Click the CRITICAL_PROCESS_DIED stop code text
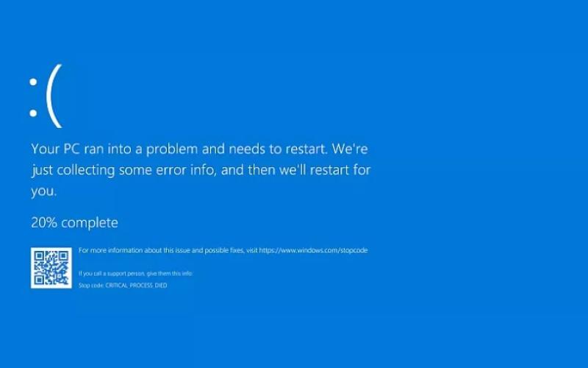Viewport: 588px width, 368px height. (136, 286)
